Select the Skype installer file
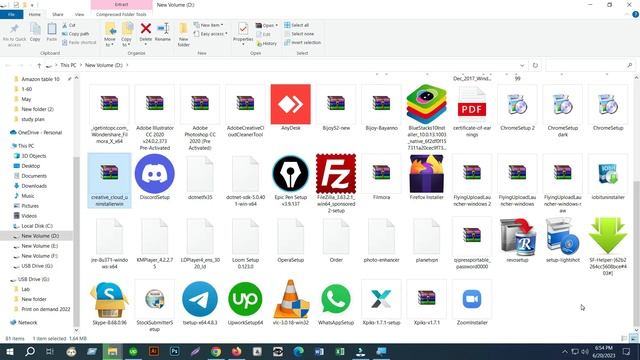Viewport: 640px width, 360px height. pos(109,299)
